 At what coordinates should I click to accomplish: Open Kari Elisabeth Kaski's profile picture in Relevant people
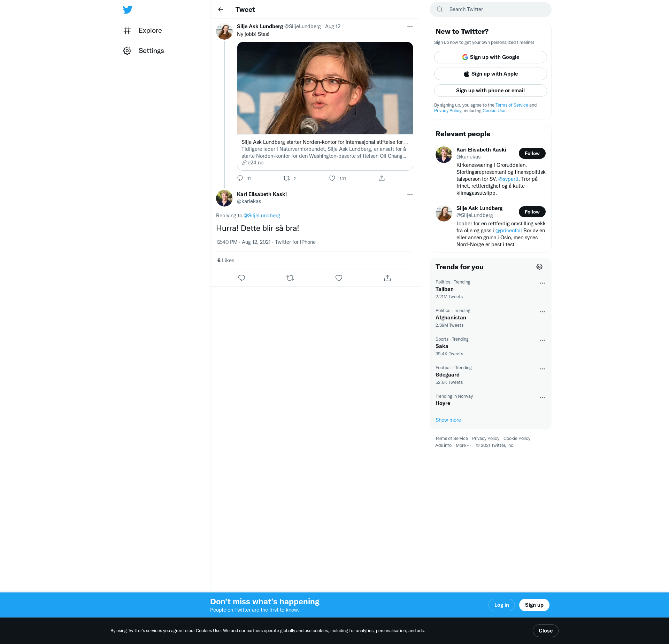tap(444, 155)
